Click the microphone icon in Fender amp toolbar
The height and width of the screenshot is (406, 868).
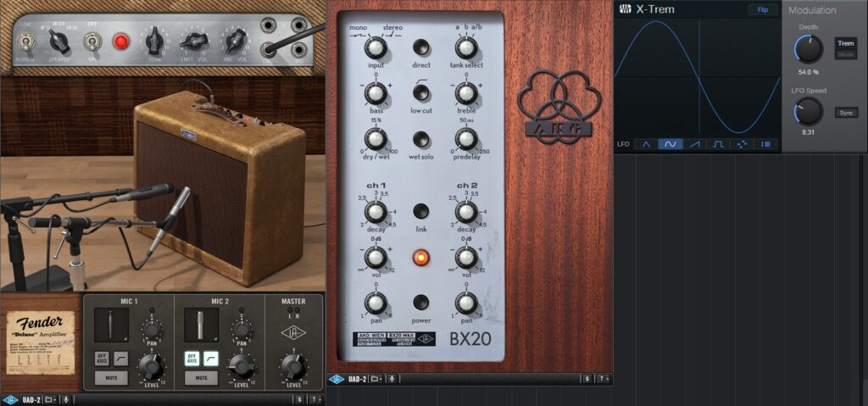[66, 399]
